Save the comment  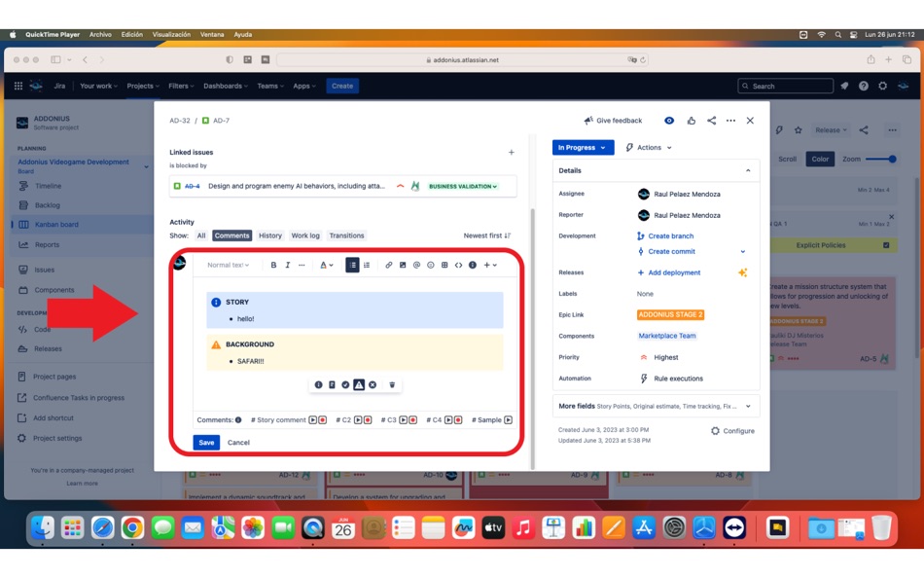point(206,443)
